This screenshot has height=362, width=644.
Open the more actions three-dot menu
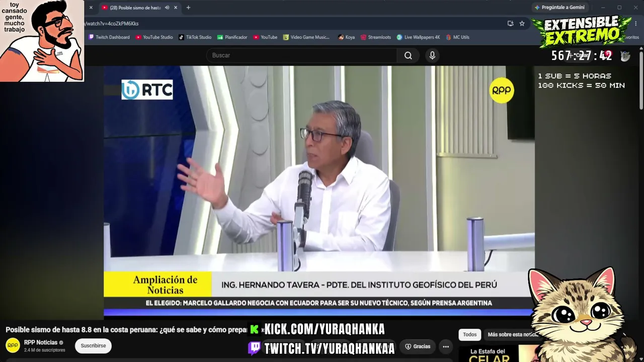pos(446,346)
